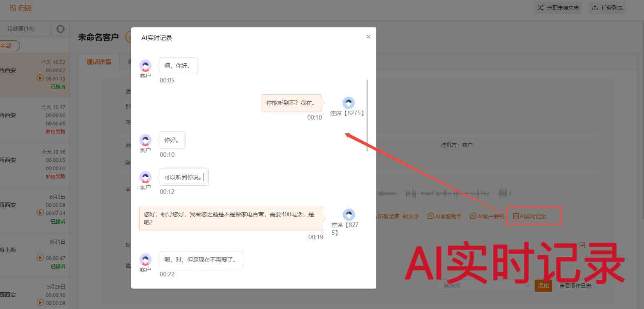The height and width of the screenshot is (309, 644).
Task: Click the edit icon above 查看操作日志
Action: (x=582, y=245)
